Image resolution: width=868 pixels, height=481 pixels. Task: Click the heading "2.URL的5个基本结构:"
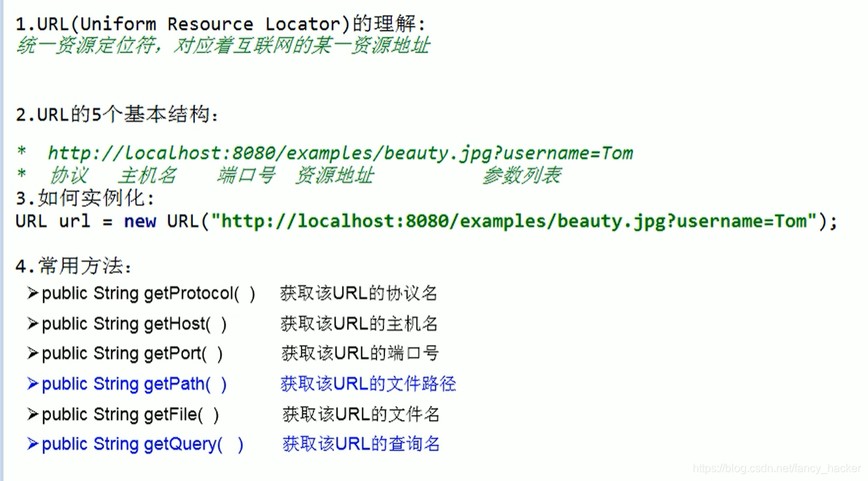click(x=117, y=115)
